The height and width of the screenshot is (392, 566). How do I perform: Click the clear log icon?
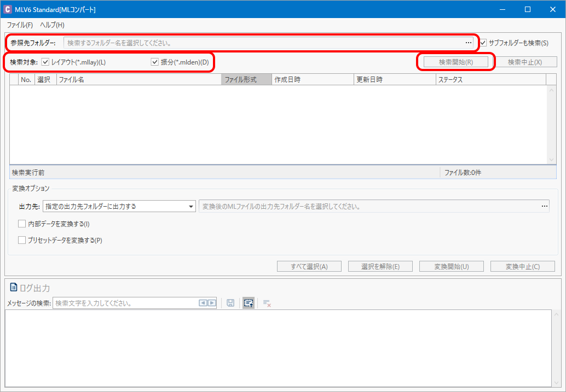[267, 303]
